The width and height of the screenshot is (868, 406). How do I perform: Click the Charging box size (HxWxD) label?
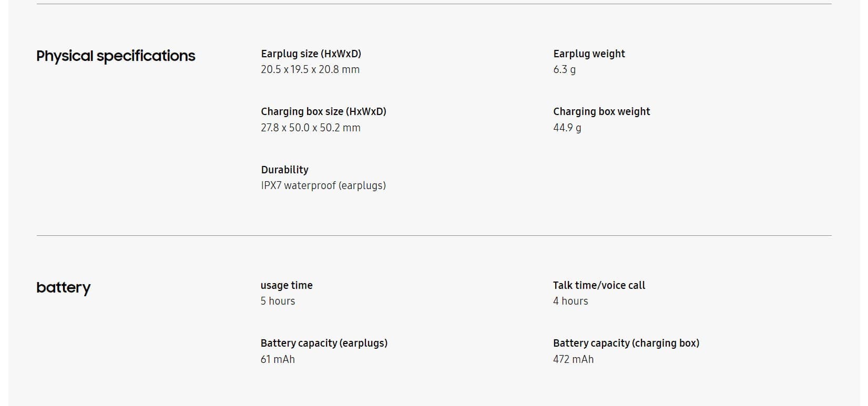pyautogui.click(x=323, y=111)
